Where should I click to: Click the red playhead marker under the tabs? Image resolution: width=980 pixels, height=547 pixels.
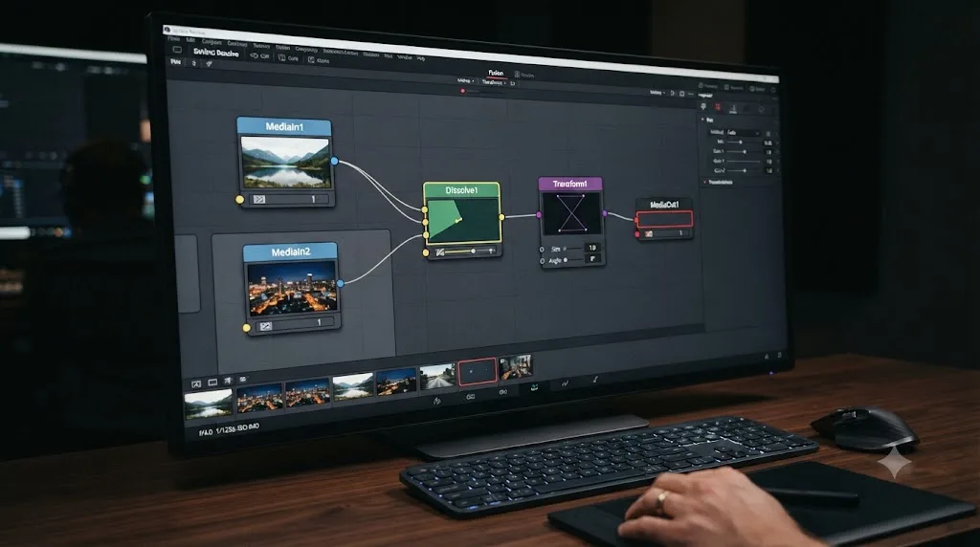(462, 91)
